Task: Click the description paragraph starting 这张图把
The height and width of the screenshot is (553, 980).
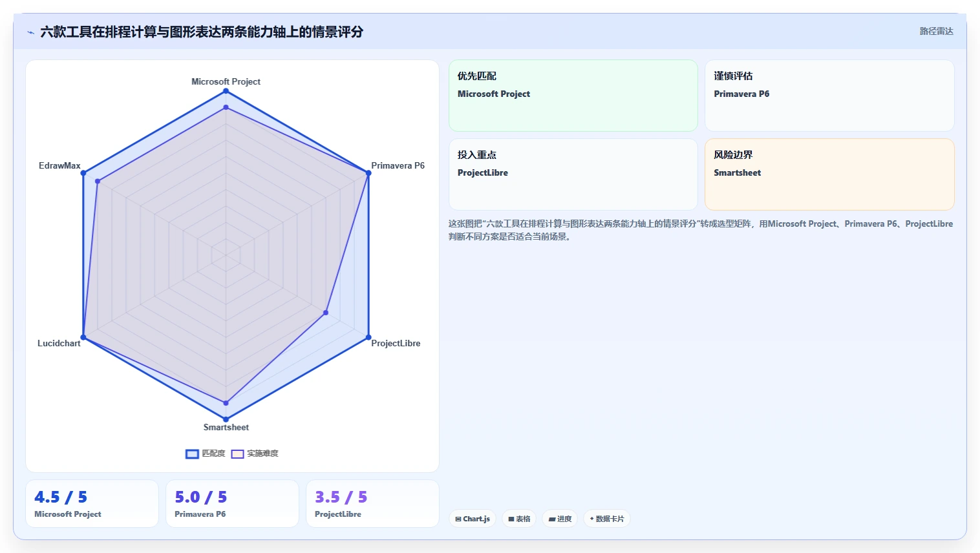Action: click(x=701, y=230)
